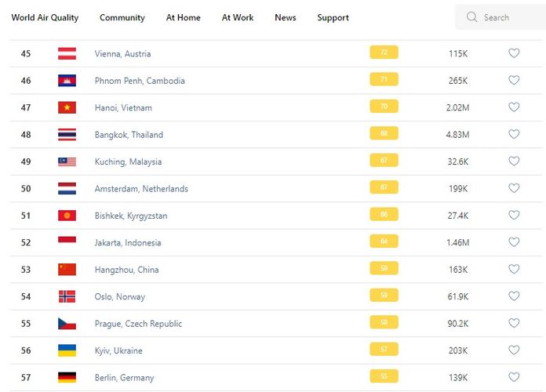
Task: Favorite Vienna, Austria with heart icon
Action: (514, 53)
